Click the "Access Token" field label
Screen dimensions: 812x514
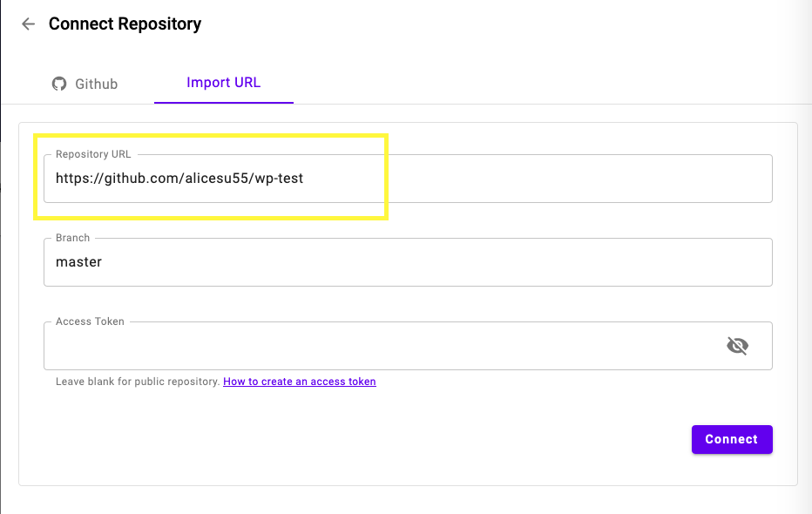(x=90, y=321)
